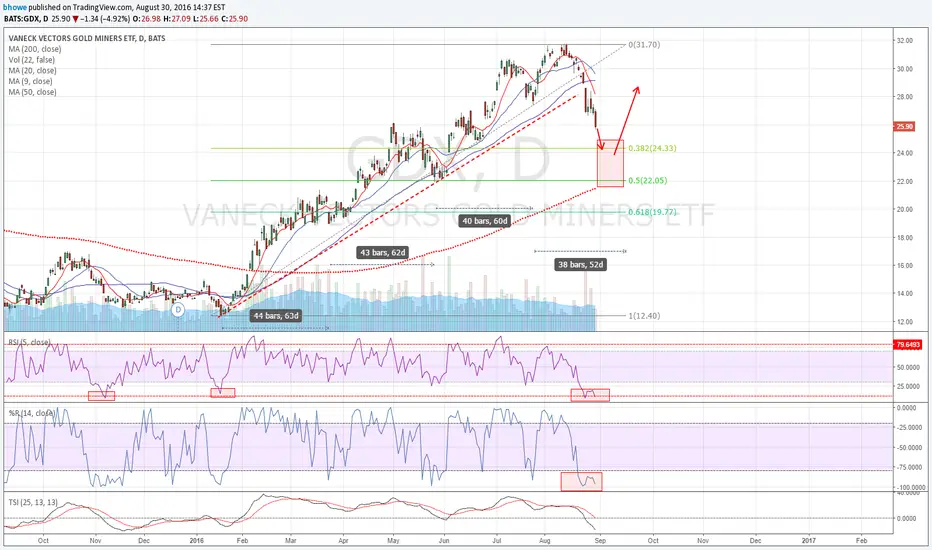This screenshot has width=932, height=550.
Task: Click the 50.0000 RSI axis label
Action: coord(908,368)
